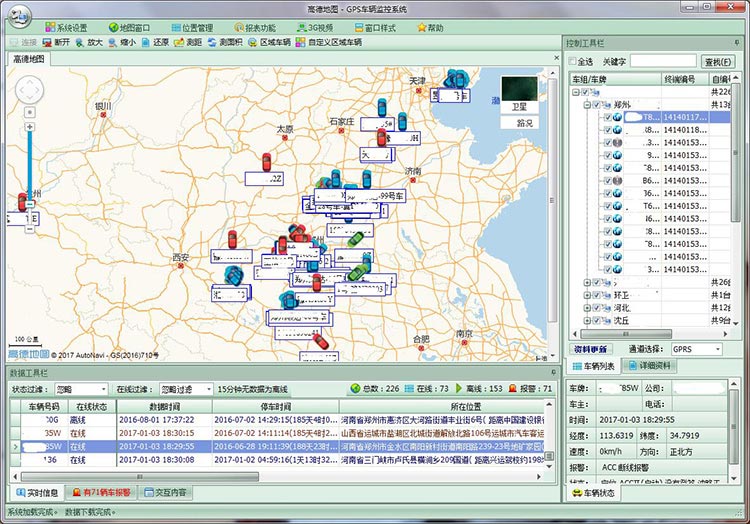Uncheck the root group checkbox (共226)
The height and width of the screenshot is (524, 750).
click(x=585, y=92)
